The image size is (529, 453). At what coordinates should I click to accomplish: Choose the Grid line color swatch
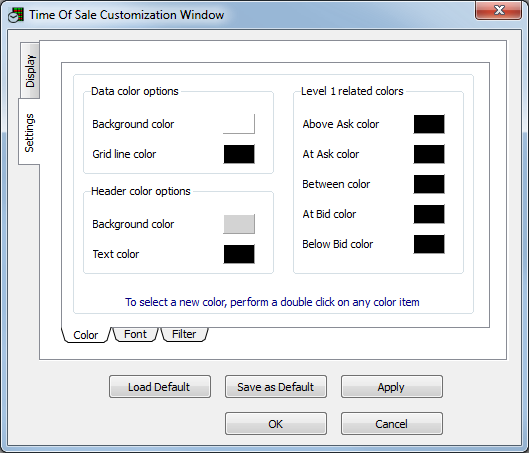pyautogui.click(x=239, y=154)
